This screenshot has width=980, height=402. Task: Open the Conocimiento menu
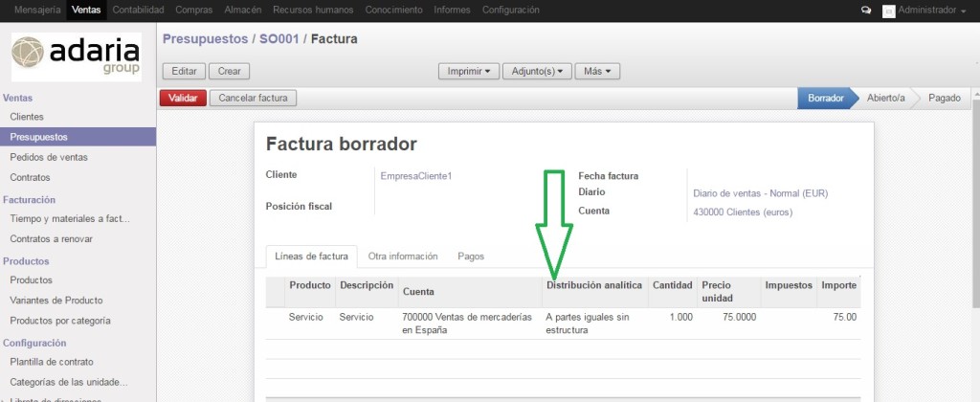tap(393, 10)
